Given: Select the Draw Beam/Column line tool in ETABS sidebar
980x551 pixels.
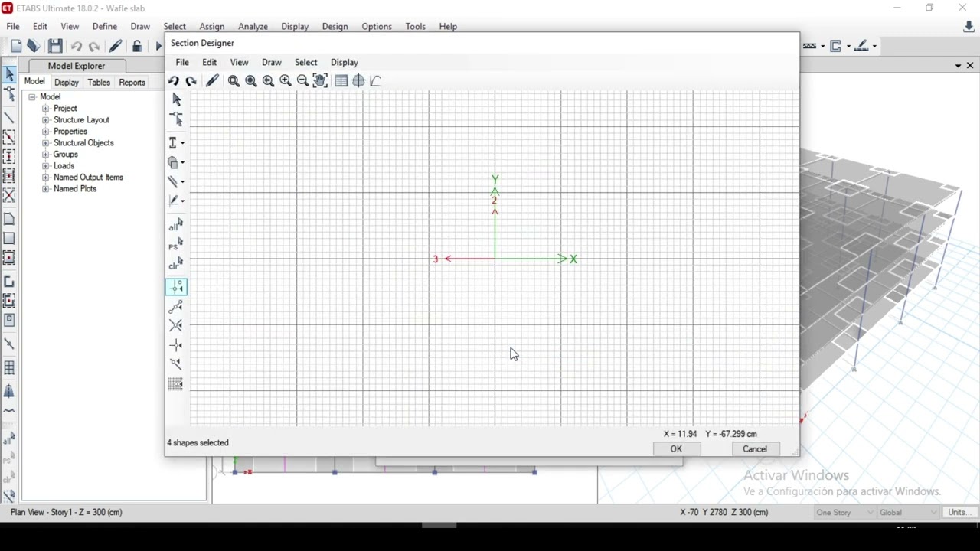Looking at the screenshot, I should tap(9, 119).
